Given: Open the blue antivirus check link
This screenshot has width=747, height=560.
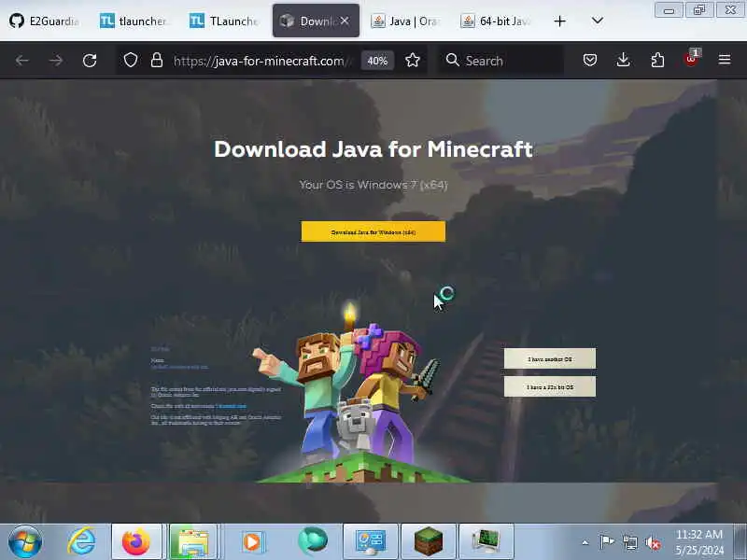Looking at the screenshot, I should coord(231,406).
